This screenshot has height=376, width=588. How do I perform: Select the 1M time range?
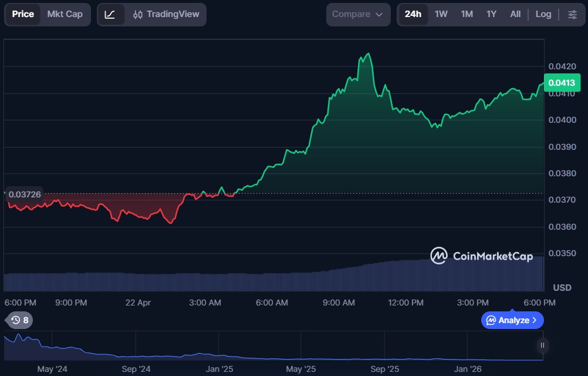click(x=467, y=14)
